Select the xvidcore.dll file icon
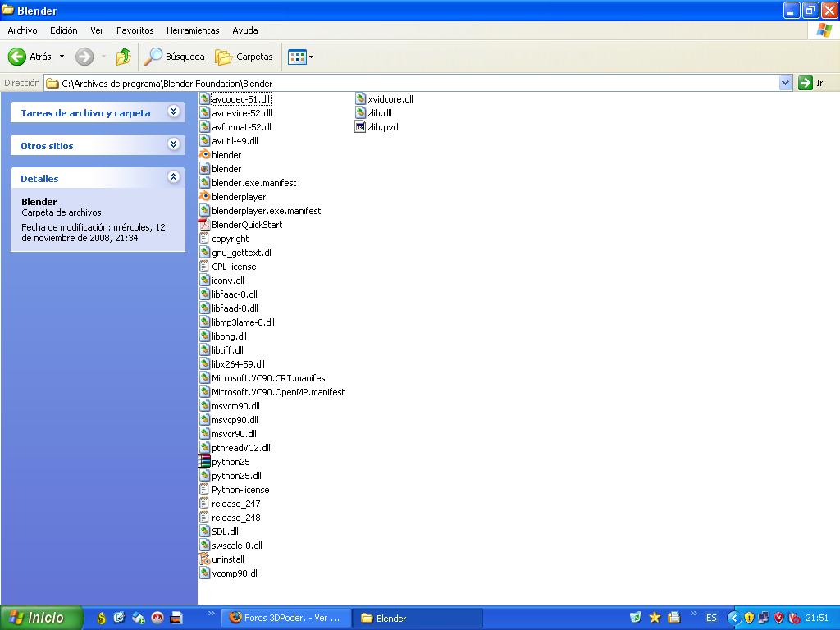This screenshot has height=630, width=840. coord(361,99)
